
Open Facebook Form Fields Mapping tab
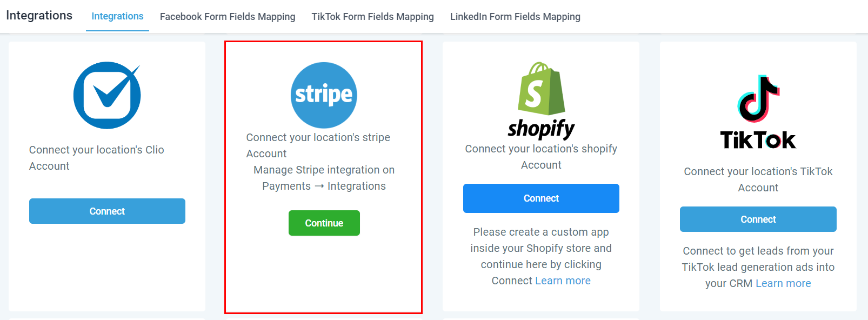[228, 17]
